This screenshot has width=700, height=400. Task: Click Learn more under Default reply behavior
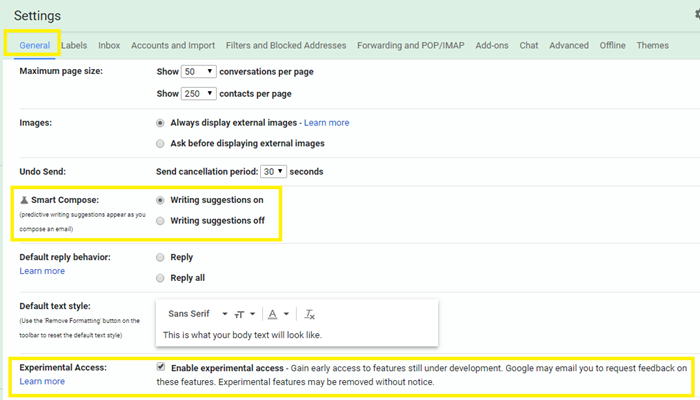click(42, 271)
